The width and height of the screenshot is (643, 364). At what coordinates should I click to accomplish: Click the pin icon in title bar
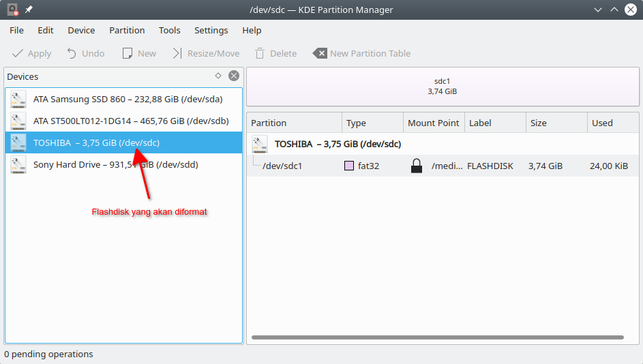point(29,10)
